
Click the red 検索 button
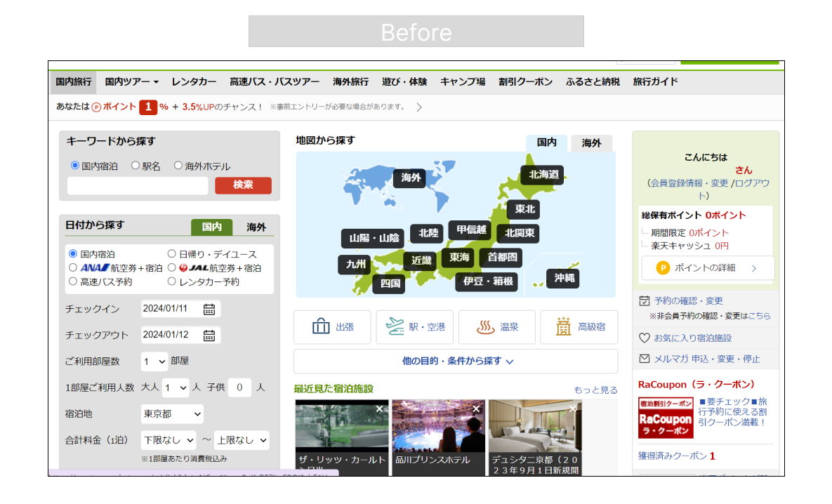point(243,185)
